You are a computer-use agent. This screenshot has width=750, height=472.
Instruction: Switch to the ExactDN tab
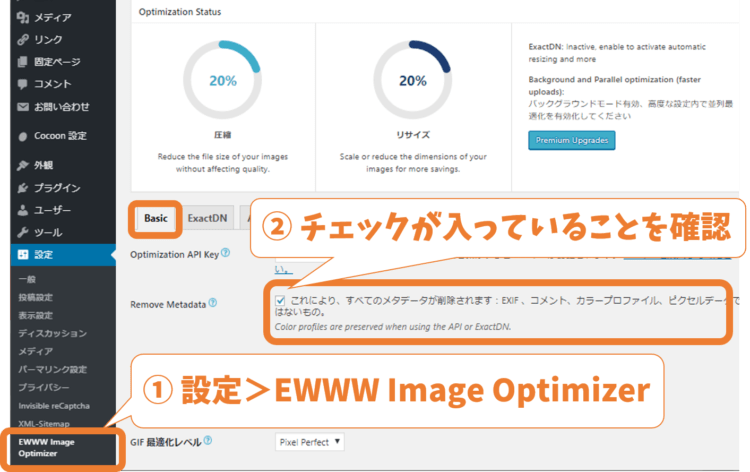[207, 218]
